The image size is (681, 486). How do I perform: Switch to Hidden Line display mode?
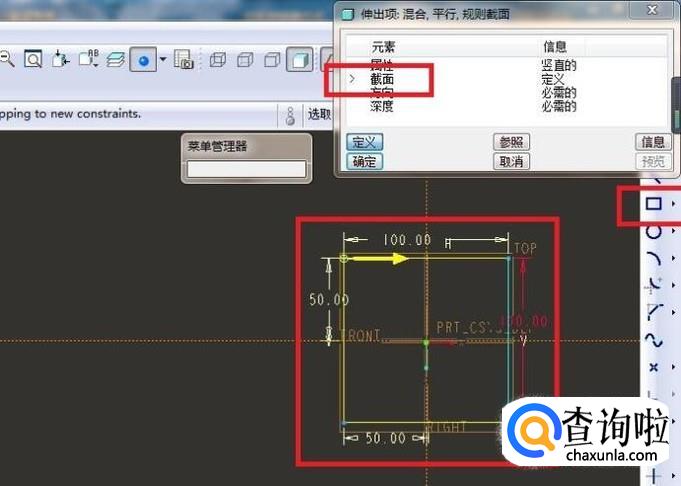(x=245, y=60)
